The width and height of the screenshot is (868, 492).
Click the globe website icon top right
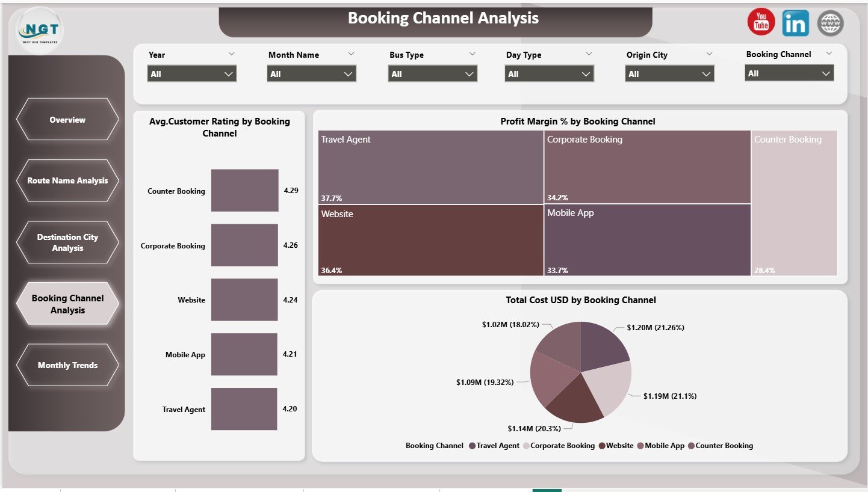tap(829, 23)
